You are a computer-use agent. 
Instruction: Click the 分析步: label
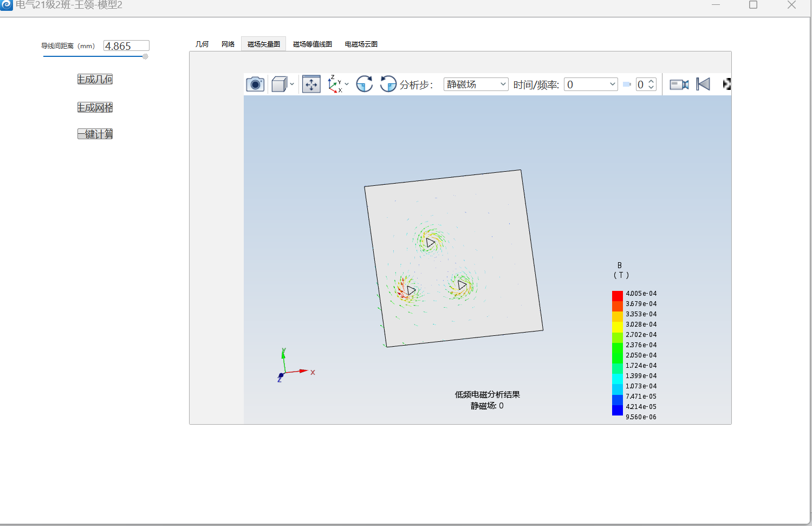tap(416, 85)
